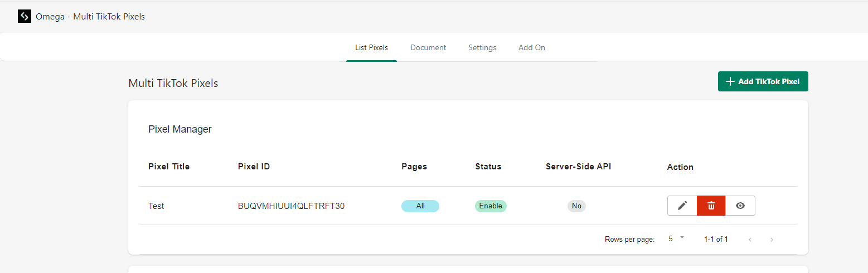Open the Add On tab

click(532, 47)
